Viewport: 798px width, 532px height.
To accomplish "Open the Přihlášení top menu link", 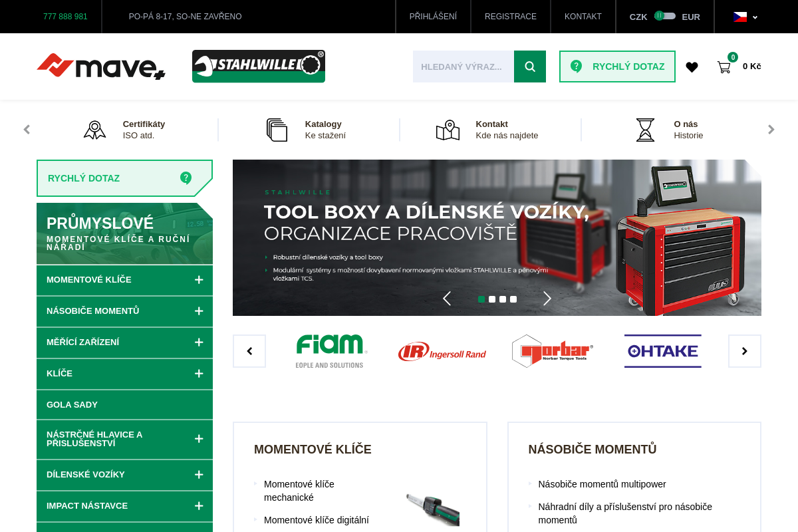I will 433,17.
